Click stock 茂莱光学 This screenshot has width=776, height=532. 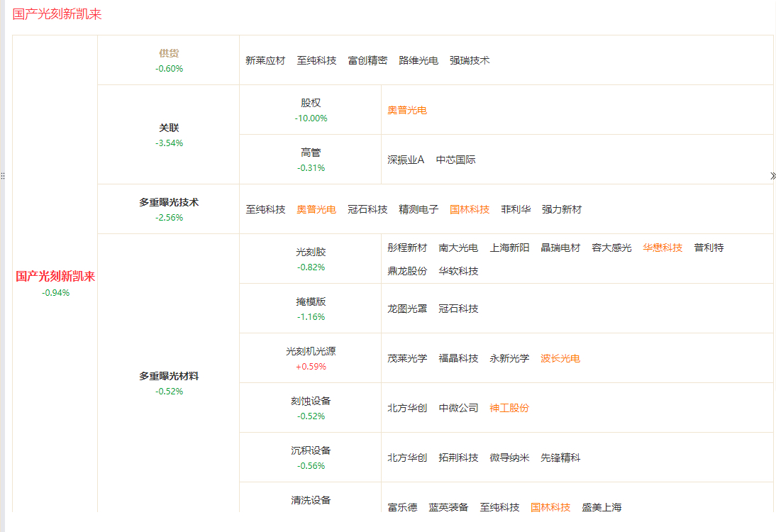(407, 358)
